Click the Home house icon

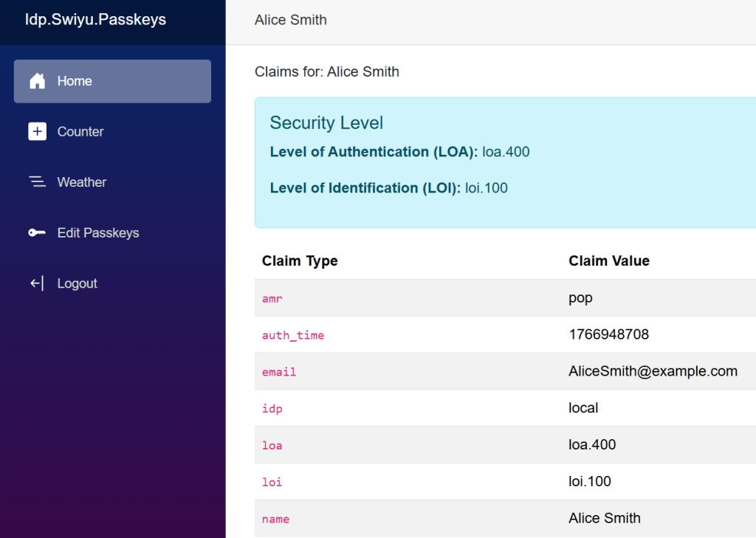[x=37, y=81]
